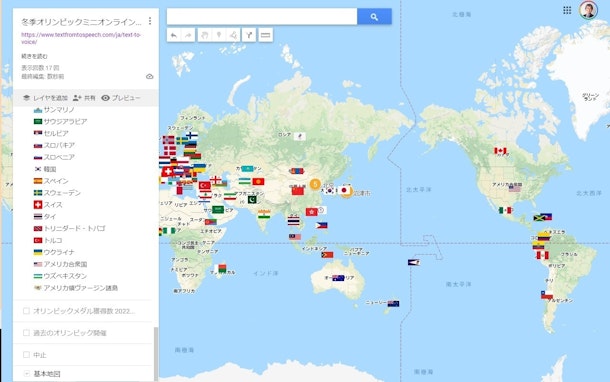
Task: Select the add directions tool
Action: tap(249, 35)
